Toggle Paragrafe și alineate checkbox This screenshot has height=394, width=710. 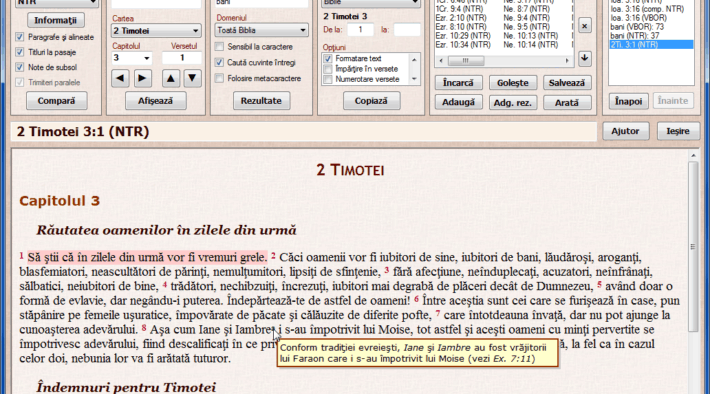[19, 37]
